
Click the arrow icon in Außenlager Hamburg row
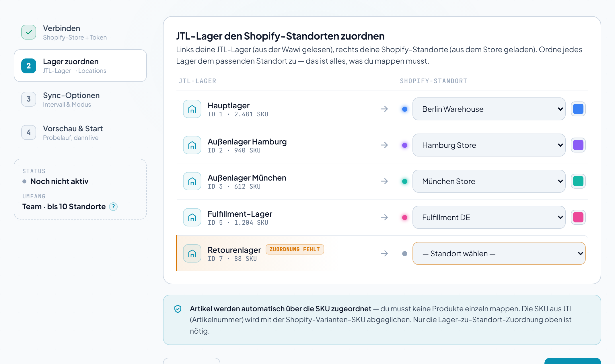pyautogui.click(x=384, y=145)
